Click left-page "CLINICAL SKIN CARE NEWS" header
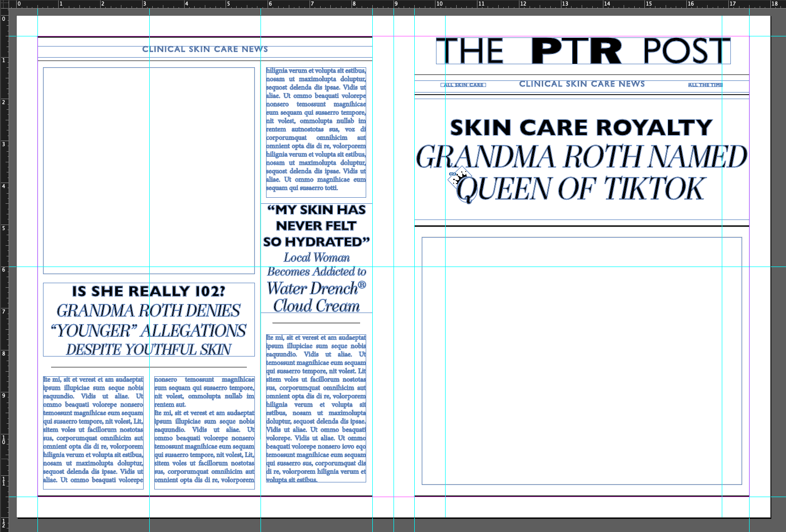This screenshot has width=786, height=532. [x=205, y=49]
